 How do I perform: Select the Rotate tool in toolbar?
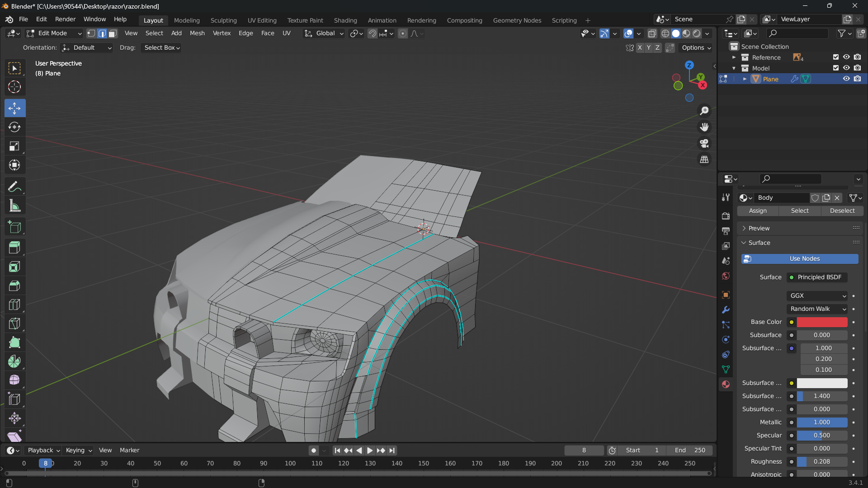click(x=14, y=127)
